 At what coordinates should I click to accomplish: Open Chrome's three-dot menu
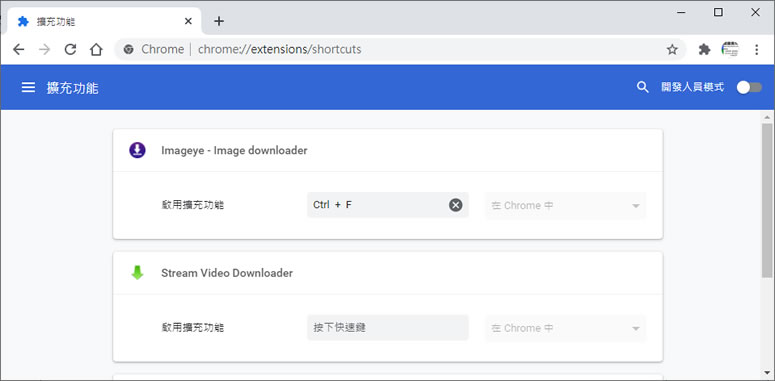pos(756,49)
